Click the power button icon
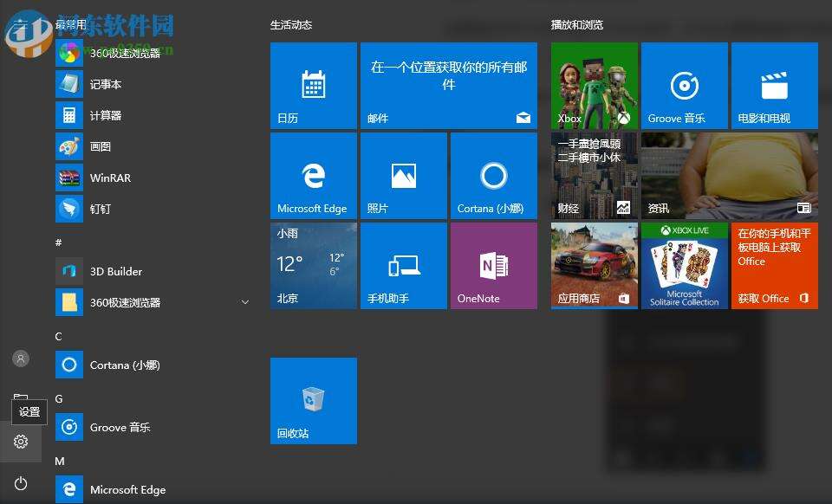The image size is (832, 504). [20, 482]
